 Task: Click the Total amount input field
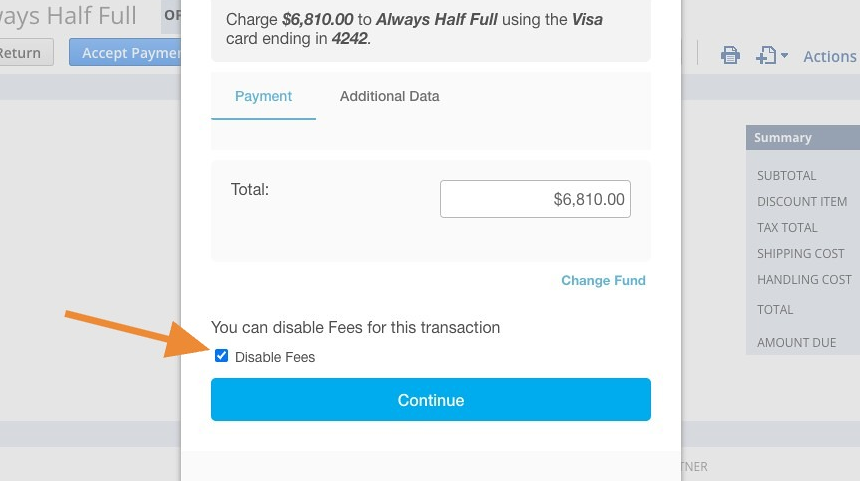(535, 199)
